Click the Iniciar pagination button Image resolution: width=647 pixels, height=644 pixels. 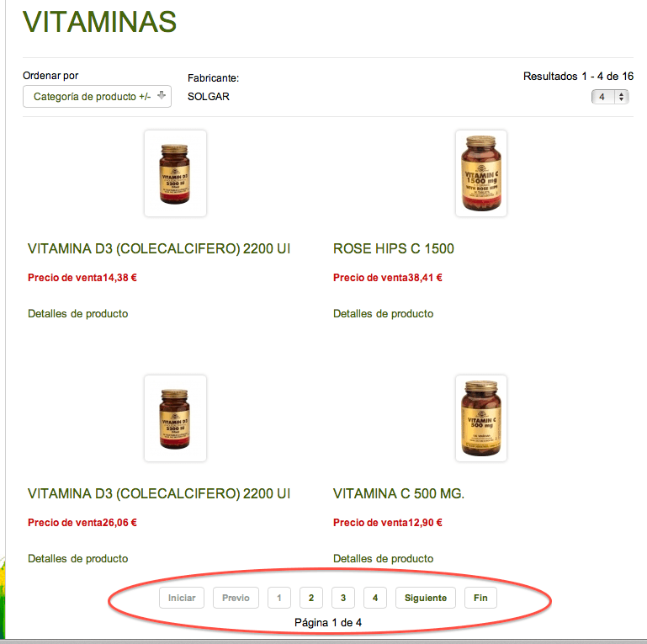(182, 598)
